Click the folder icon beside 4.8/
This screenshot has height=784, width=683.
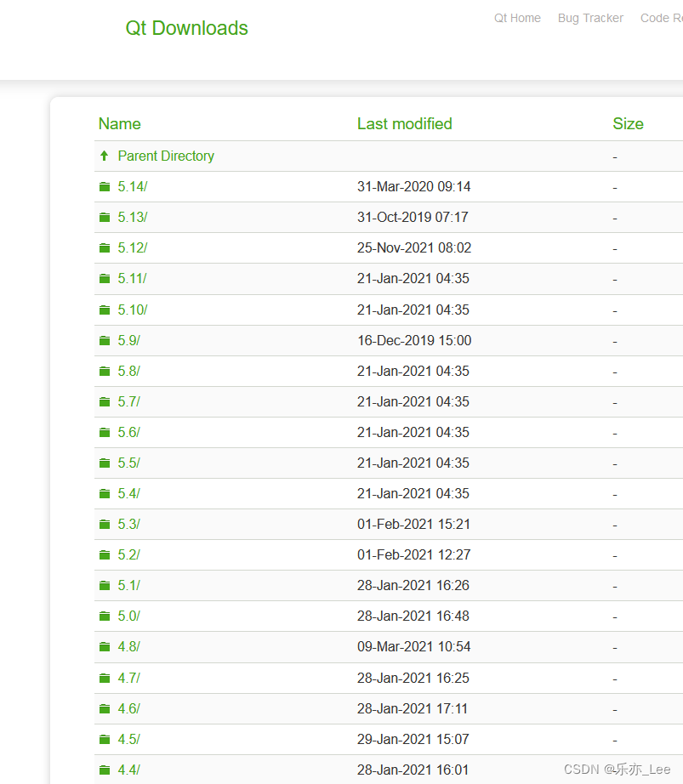click(105, 646)
